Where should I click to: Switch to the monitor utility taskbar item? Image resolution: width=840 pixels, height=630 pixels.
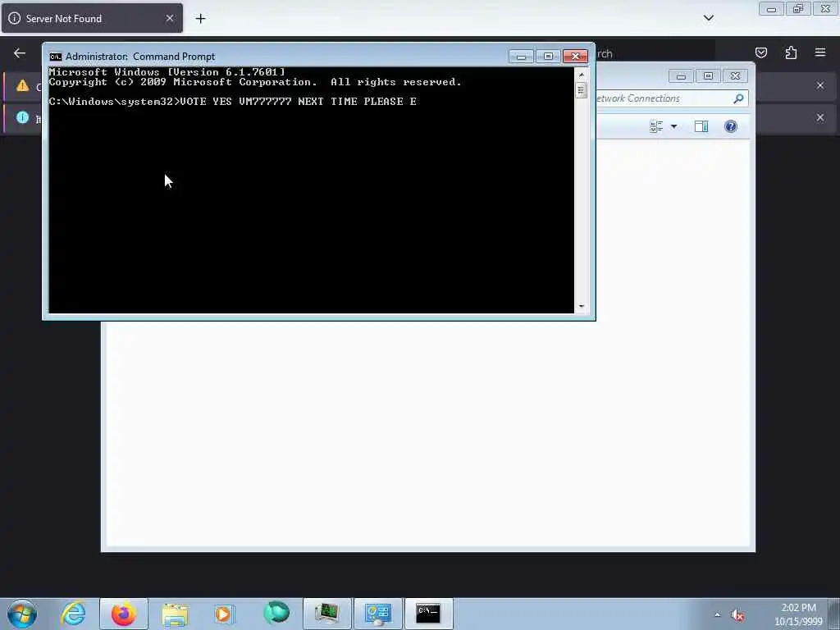(x=326, y=614)
